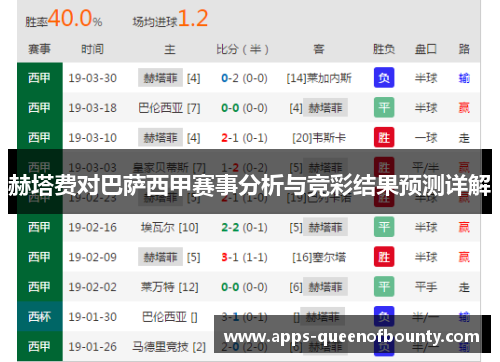Viewport: 500px width, 362px height.
Task: Open home team 赫塔菲 [4] in 19-03-10 row
Action: 169,137
